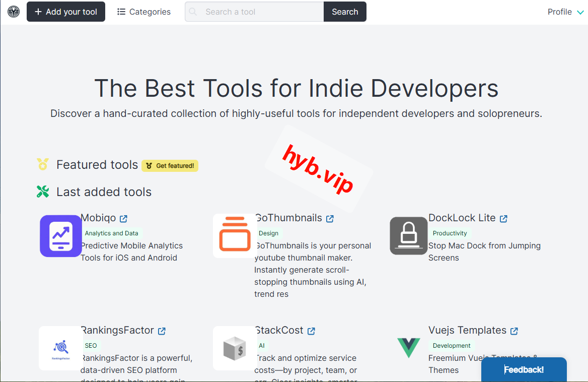The height and width of the screenshot is (382, 588).
Task: Open the Categories menu
Action: [143, 11]
